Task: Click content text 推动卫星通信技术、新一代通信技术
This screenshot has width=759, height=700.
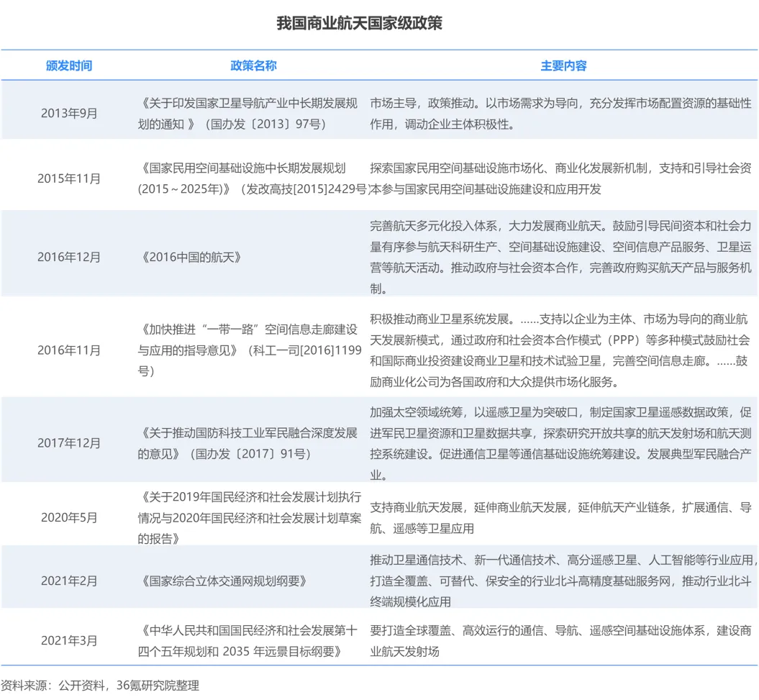Action: [562, 581]
